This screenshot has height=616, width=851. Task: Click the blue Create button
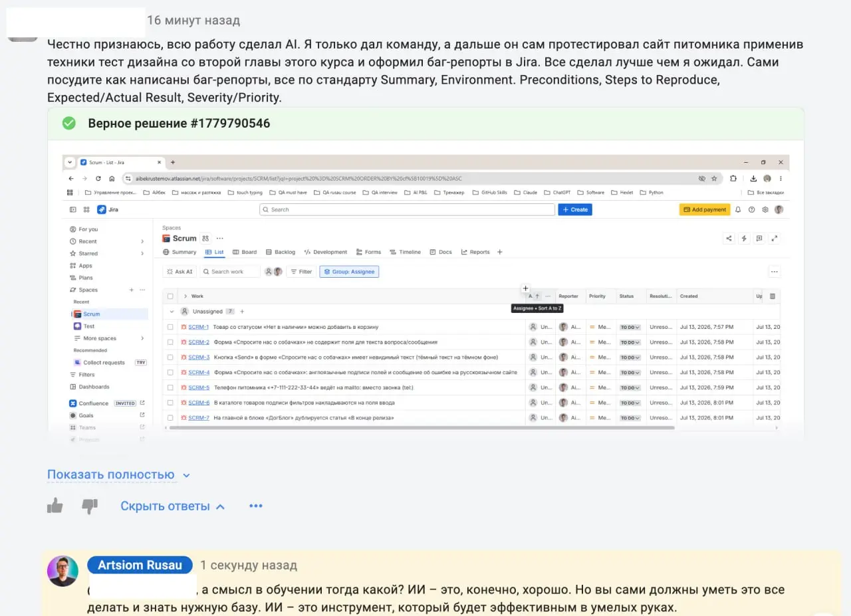point(575,209)
